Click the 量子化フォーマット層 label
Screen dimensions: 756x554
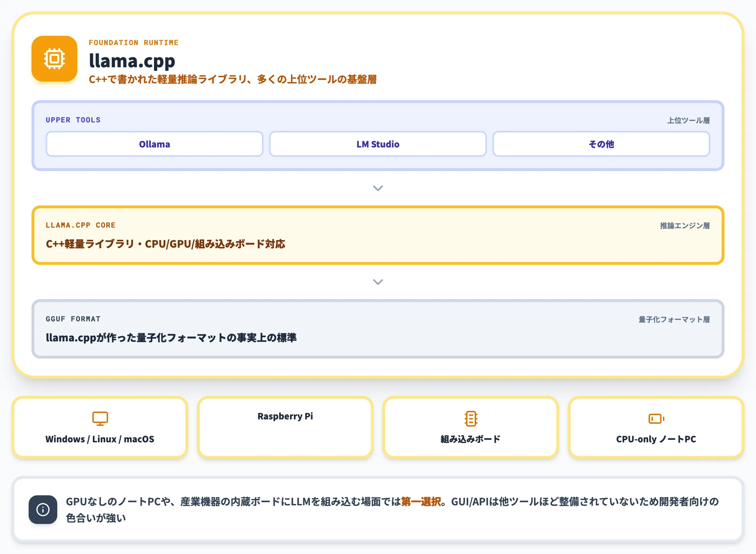(x=674, y=319)
